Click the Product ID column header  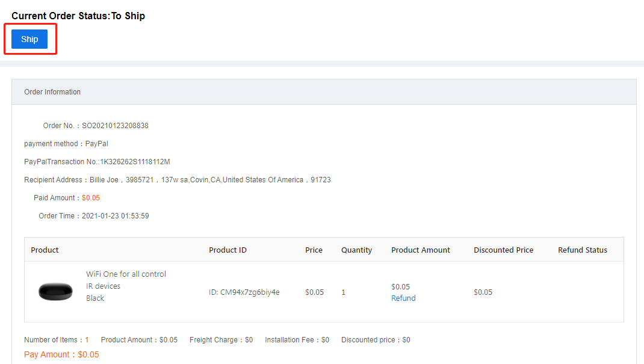[228, 250]
